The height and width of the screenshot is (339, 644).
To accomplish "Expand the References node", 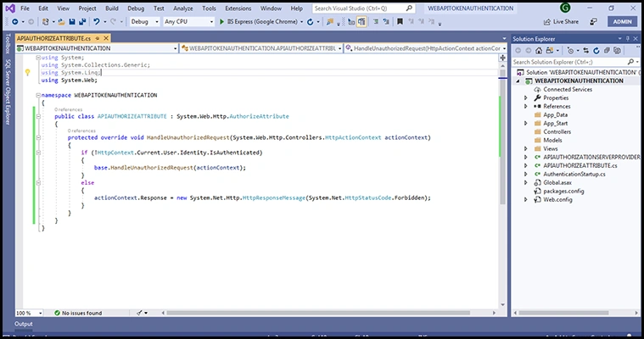I will point(526,106).
